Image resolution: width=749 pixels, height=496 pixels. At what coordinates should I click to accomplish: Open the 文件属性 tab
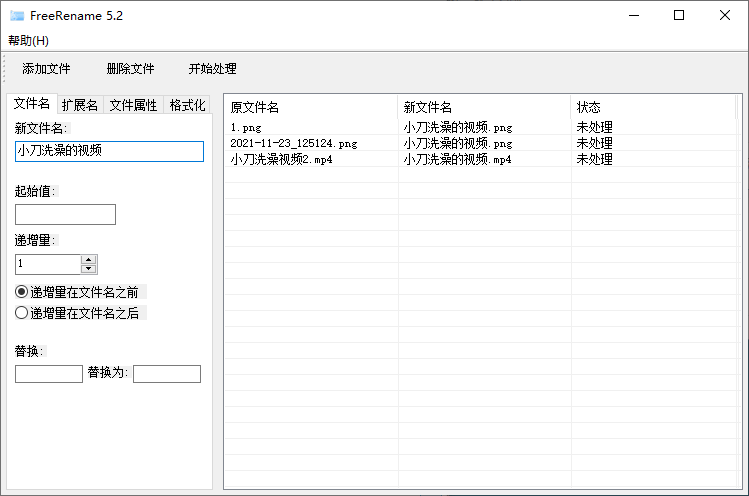(x=133, y=105)
